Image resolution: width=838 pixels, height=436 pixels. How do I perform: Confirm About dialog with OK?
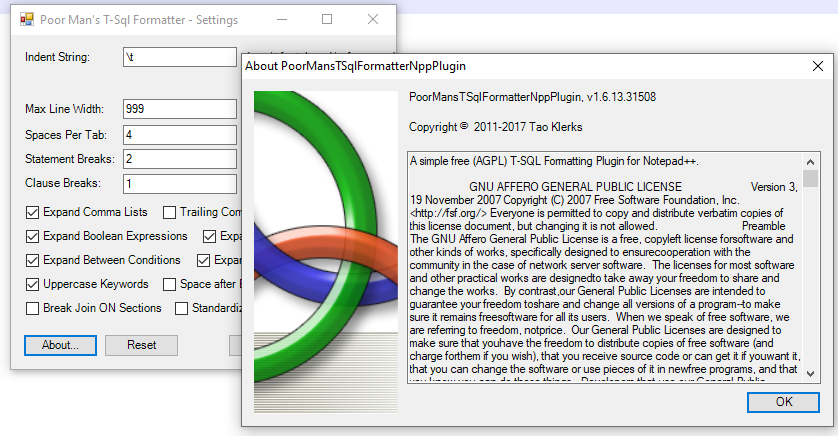pos(783,402)
